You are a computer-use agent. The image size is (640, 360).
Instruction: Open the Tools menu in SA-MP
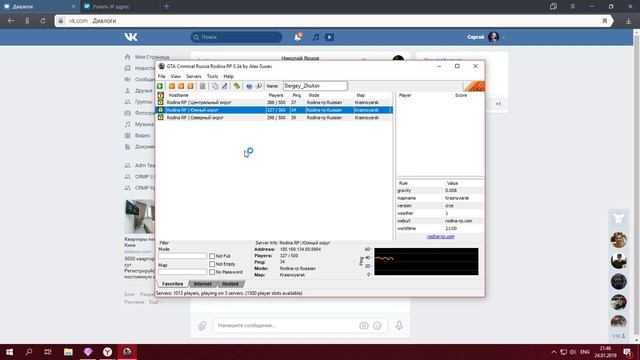coord(212,76)
